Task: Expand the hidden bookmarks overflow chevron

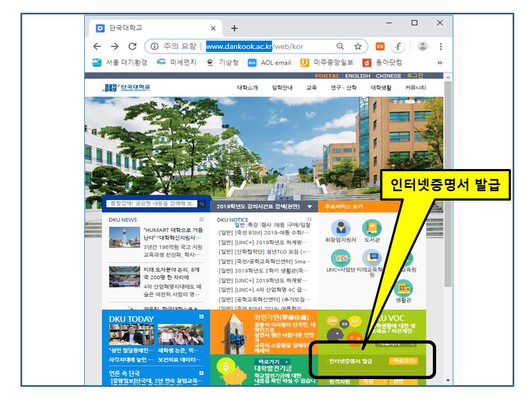Action: (x=440, y=63)
